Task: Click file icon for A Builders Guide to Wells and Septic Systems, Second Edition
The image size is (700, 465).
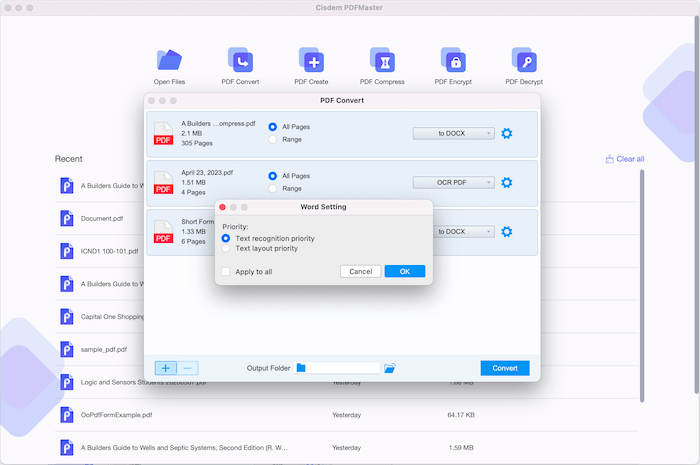Action: (x=67, y=448)
